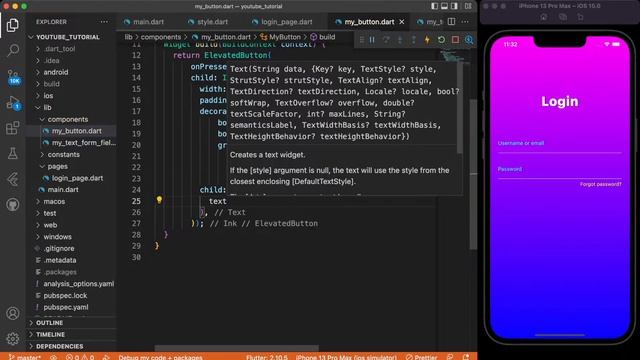Toggle bottom panel layout icon

[x=444, y=6]
